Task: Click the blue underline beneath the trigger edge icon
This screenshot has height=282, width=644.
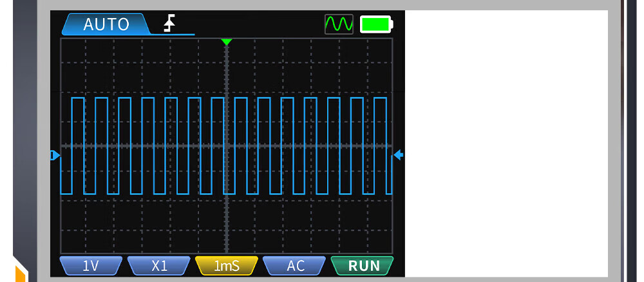Action: (x=173, y=34)
